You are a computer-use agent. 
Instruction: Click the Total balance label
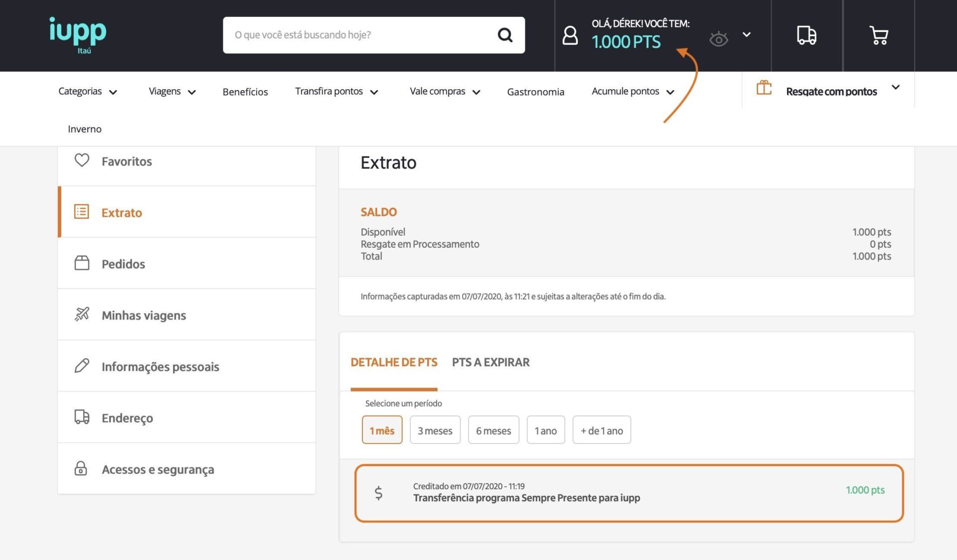(371, 256)
